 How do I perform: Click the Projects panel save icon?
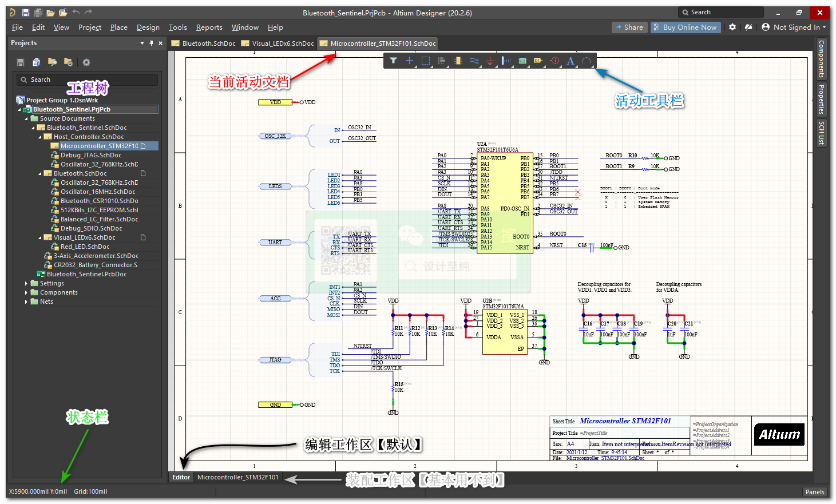tap(21, 62)
